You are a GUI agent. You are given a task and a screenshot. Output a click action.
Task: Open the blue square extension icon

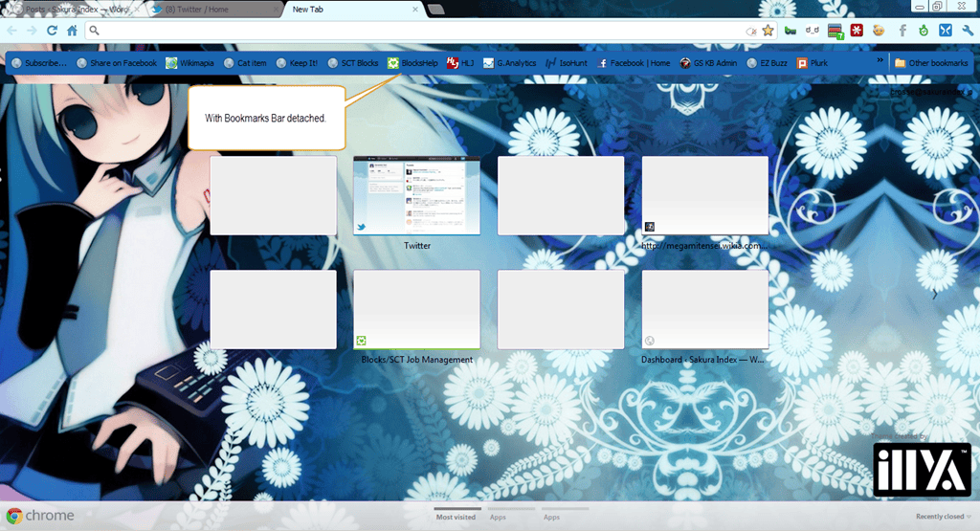pos(946,30)
